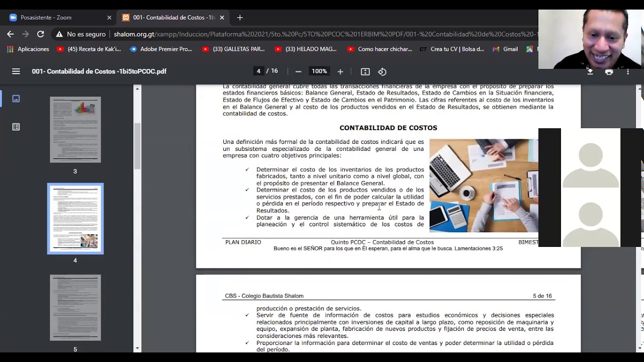The width and height of the screenshot is (644, 362).
Task: Go back to the previous page in browser
Action: pos(10,34)
